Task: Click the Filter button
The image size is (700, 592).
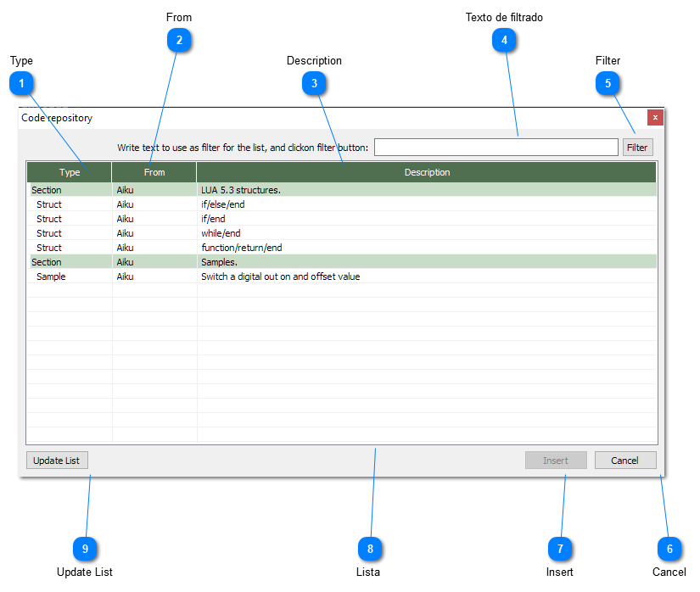Action: 637,148
